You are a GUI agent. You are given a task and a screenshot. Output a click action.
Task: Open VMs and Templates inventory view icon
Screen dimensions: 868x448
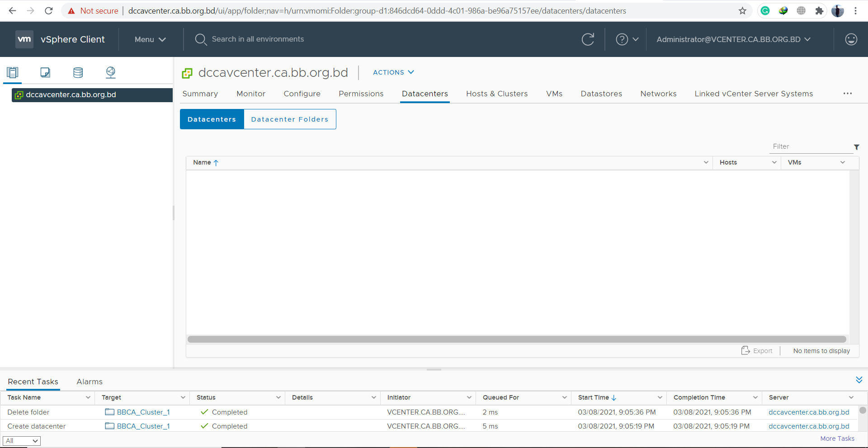click(45, 72)
